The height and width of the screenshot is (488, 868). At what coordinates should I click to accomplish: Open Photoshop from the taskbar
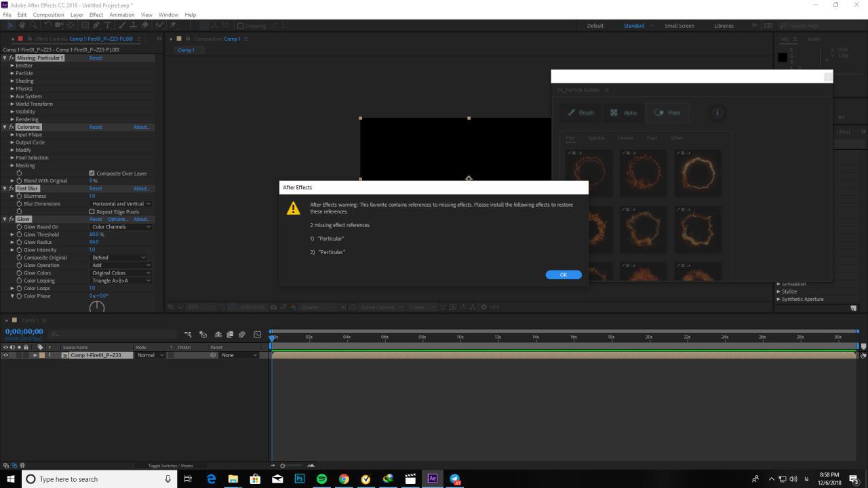(x=299, y=479)
